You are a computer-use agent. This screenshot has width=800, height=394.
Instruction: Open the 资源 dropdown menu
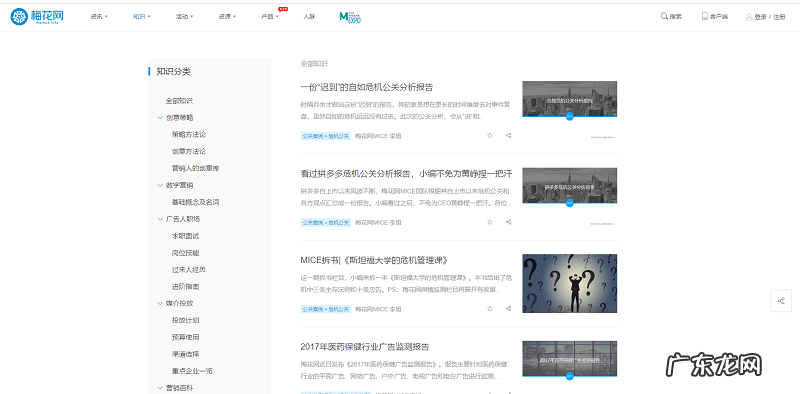[227, 16]
